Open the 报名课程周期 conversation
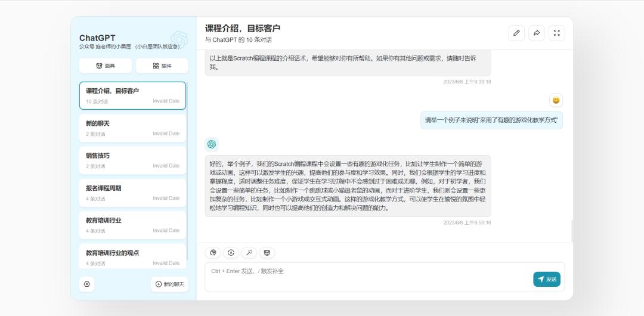This screenshot has height=316, width=644. click(132, 193)
